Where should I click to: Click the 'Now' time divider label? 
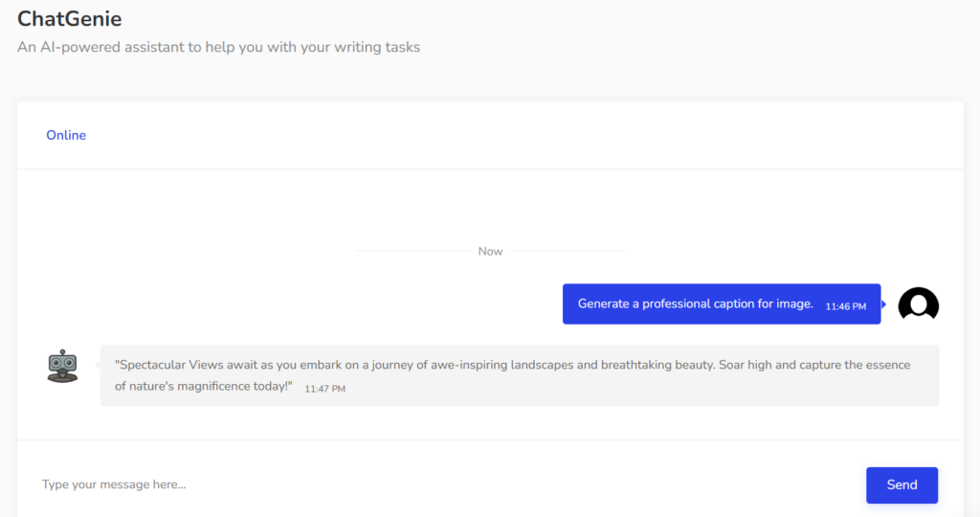coord(490,251)
